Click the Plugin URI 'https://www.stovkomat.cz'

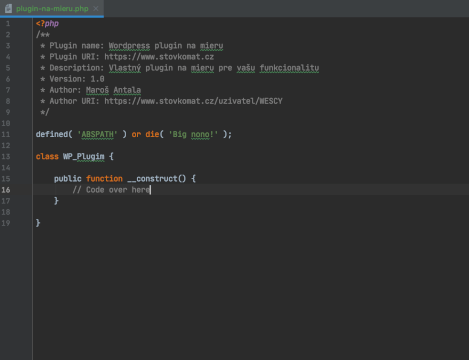point(159,57)
